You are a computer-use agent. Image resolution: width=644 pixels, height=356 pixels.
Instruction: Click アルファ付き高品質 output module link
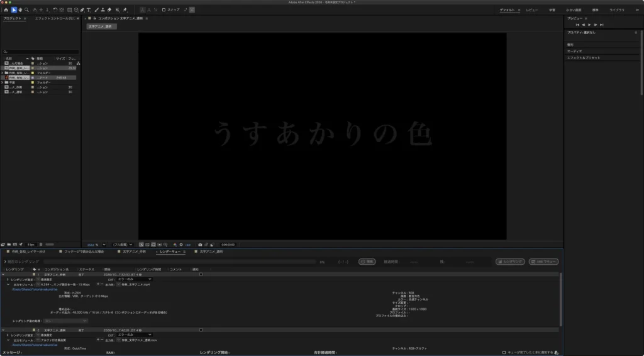(x=53, y=340)
